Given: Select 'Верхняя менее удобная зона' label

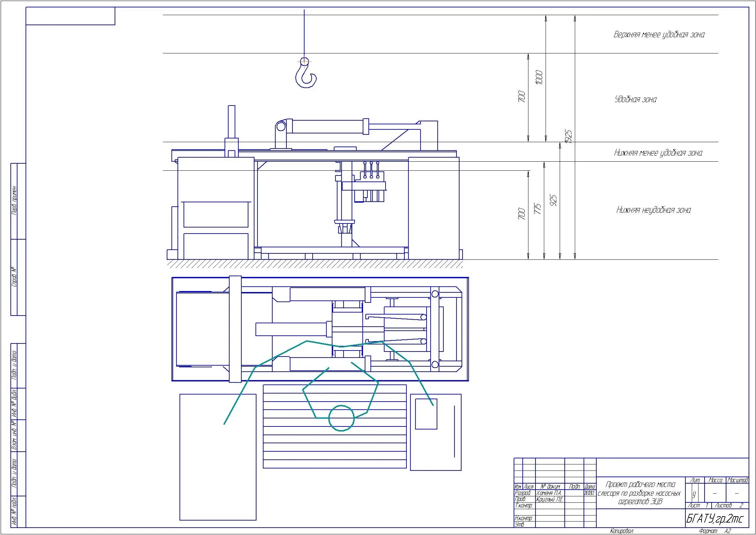Looking at the screenshot, I should pos(659,35).
